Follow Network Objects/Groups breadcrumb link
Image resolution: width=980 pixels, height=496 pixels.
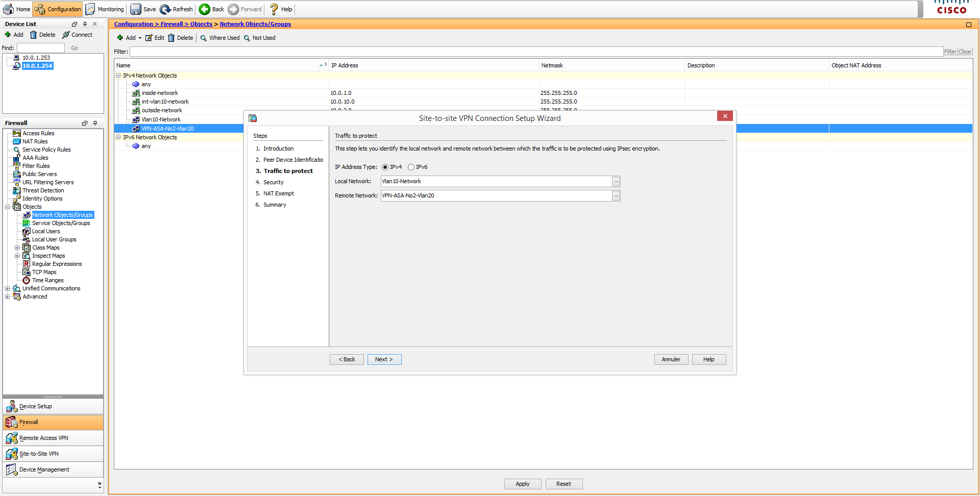(x=255, y=24)
